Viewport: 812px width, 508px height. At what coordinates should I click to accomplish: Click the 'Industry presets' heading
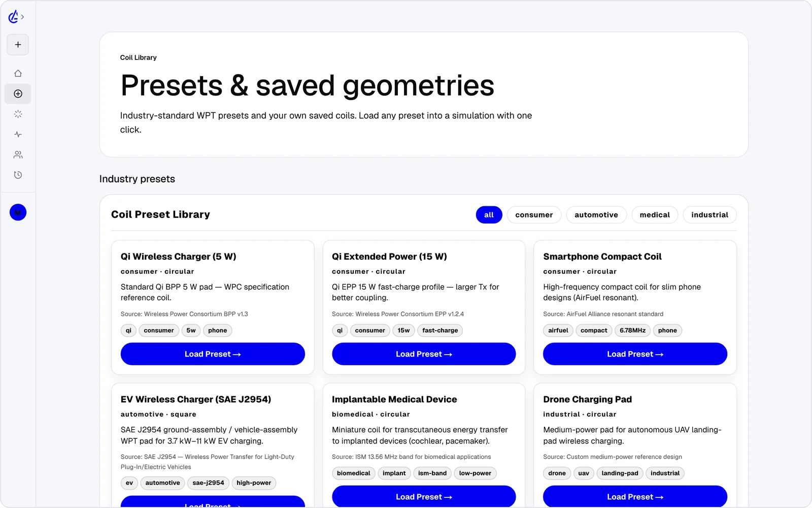137,179
